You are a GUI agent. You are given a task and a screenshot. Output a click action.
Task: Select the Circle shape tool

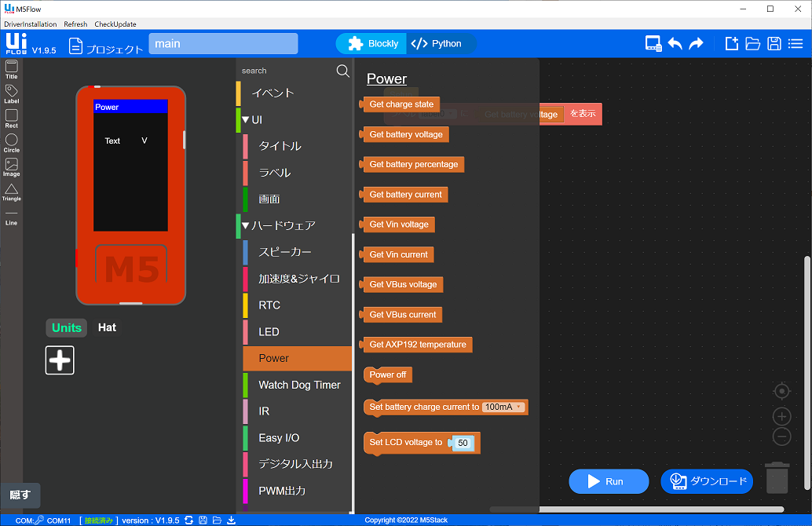(x=12, y=143)
